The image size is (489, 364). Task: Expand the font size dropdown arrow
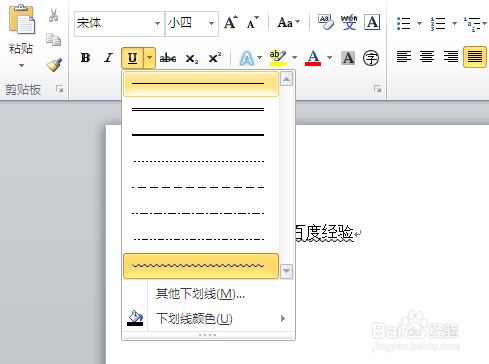211,23
